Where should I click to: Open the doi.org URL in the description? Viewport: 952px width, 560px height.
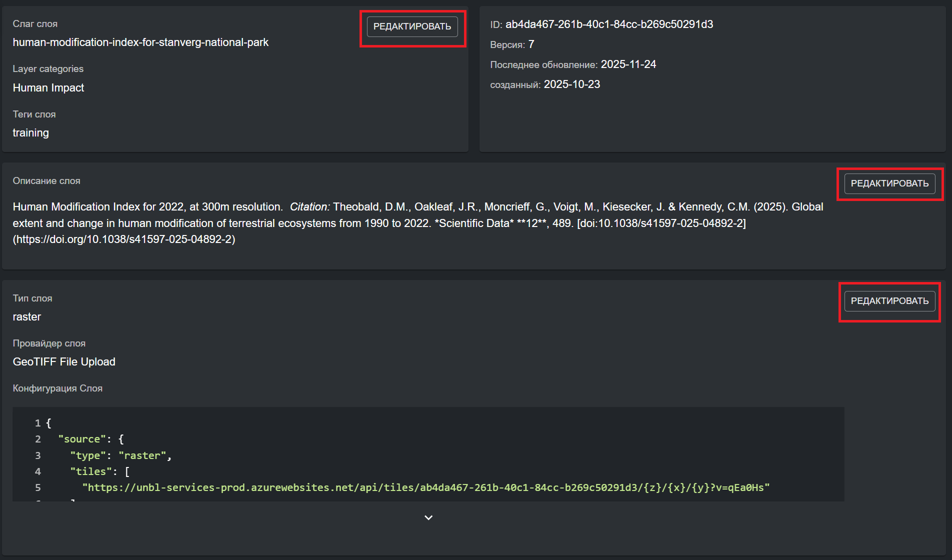pyautogui.click(x=124, y=239)
